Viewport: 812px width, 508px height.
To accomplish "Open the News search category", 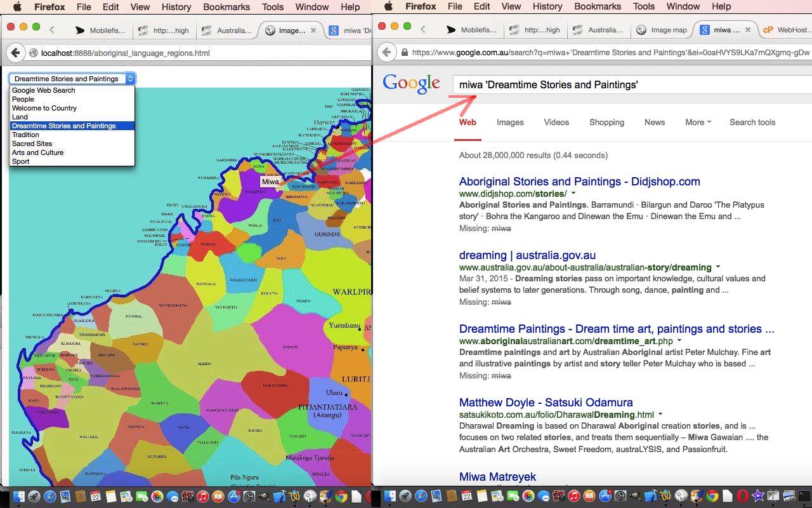I will click(x=655, y=123).
